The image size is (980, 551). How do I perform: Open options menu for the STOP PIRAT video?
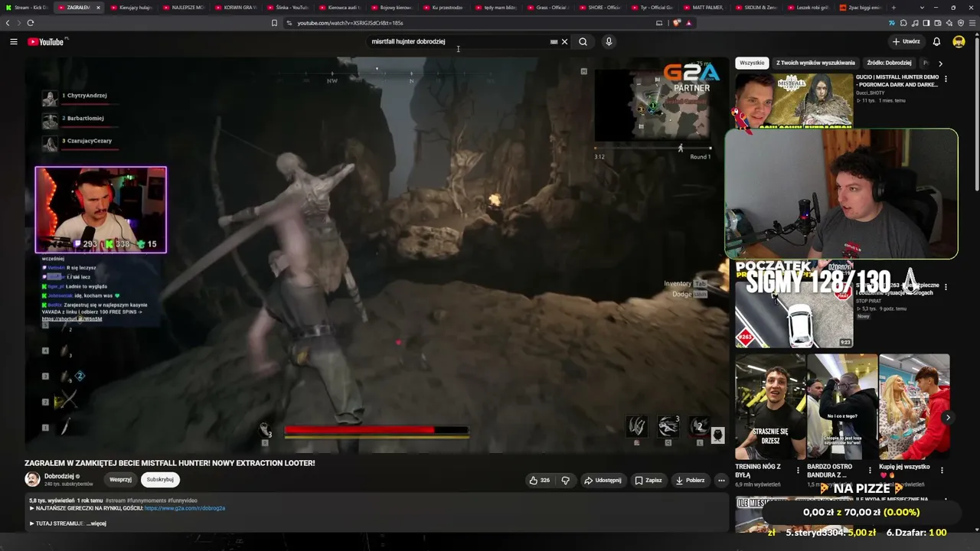pyautogui.click(x=946, y=287)
